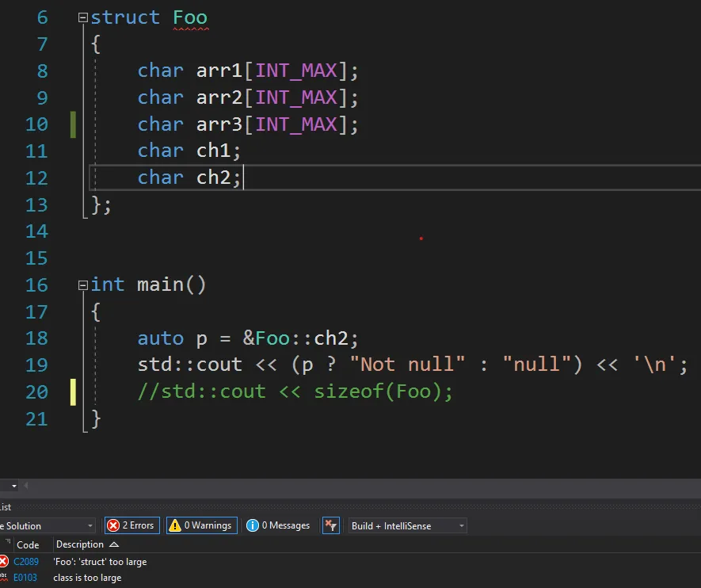Click line number 16 in the margin
This screenshot has width=701, height=588.
pos(36,285)
